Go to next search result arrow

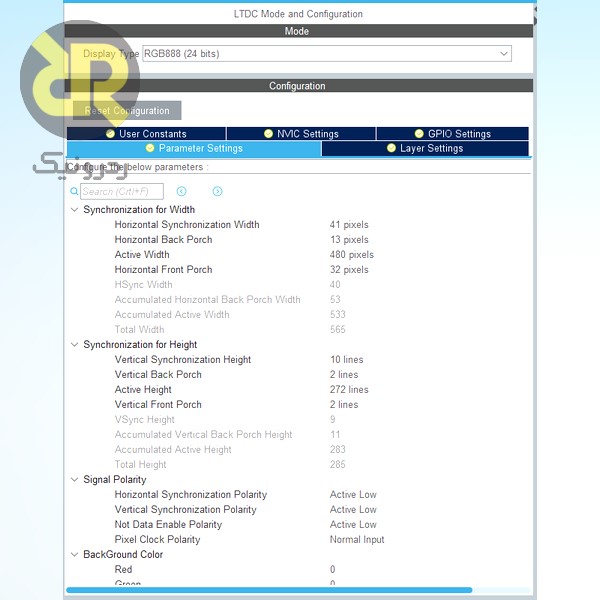coord(217,191)
